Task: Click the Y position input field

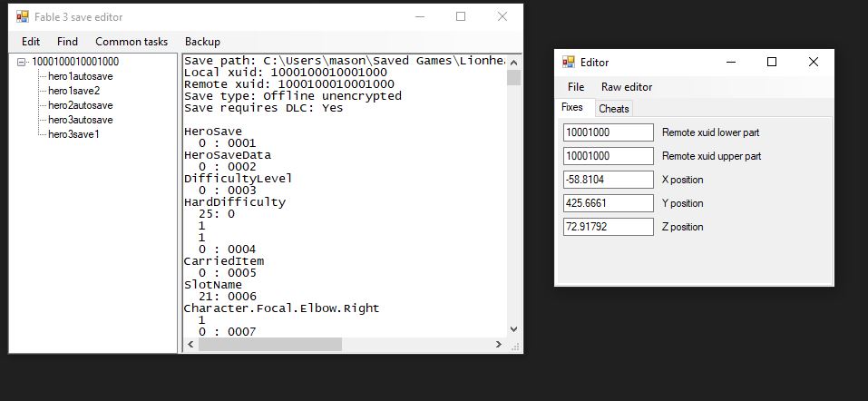Action: tap(609, 202)
